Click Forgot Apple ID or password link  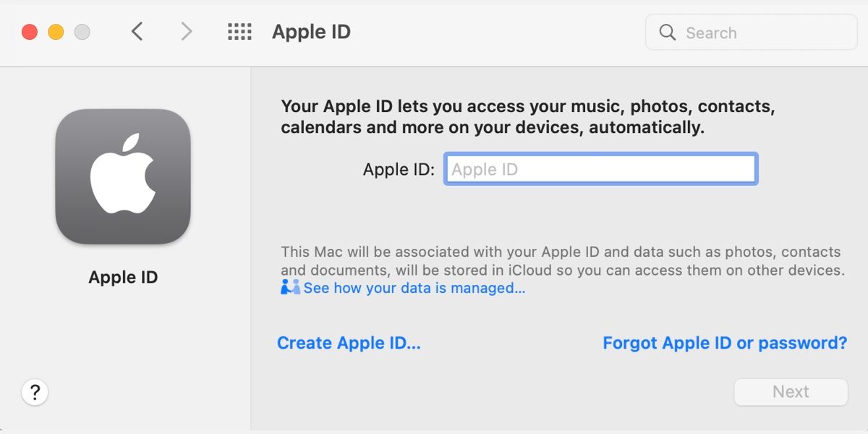click(725, 342)
